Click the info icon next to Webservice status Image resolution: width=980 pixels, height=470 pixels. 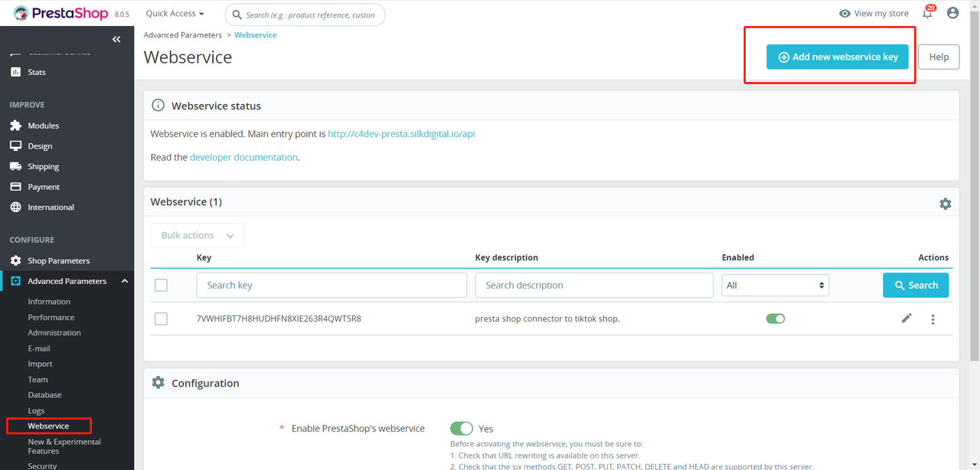(158, 106)
